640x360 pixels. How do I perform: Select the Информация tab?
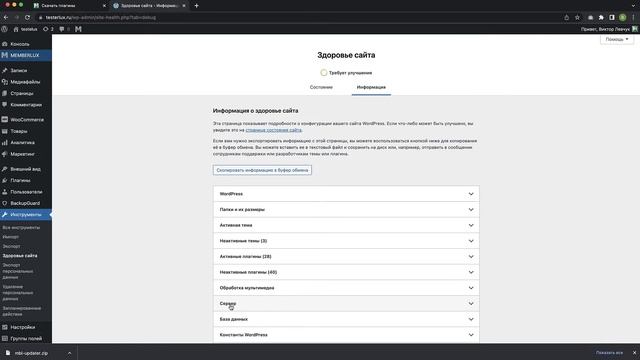pos(371,87)
